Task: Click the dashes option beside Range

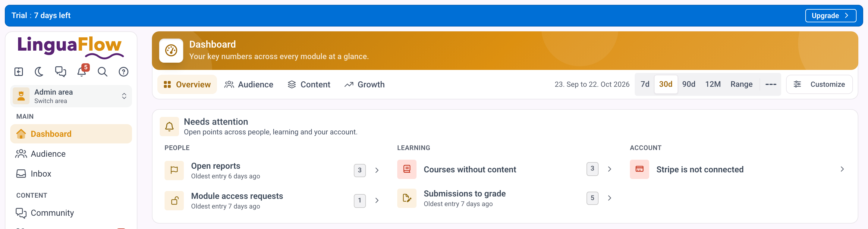Action: [771, 84]
